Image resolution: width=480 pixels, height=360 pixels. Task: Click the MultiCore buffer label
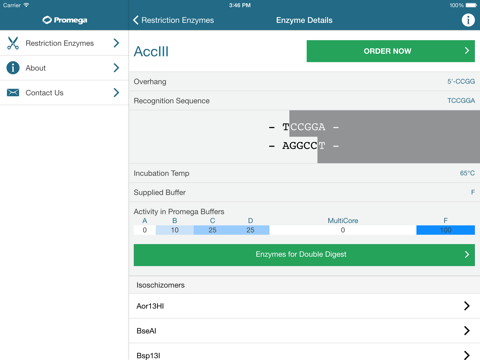[x=343, y=220]
